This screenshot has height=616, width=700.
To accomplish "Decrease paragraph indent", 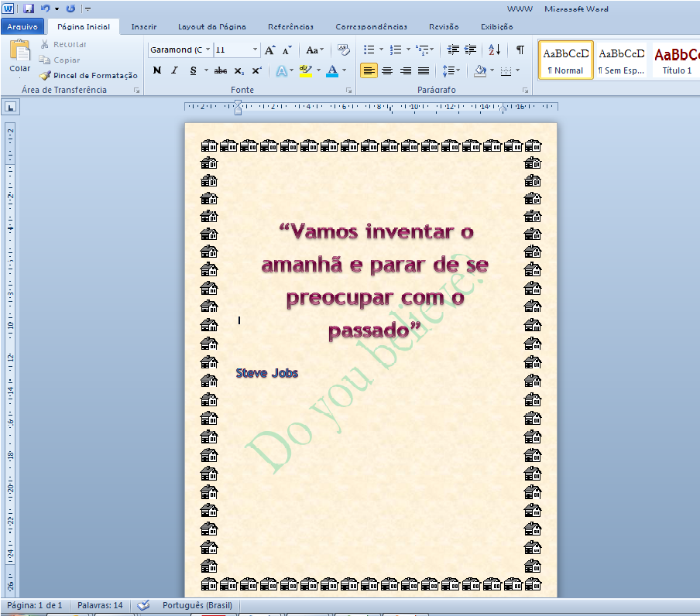I will 453,50.
